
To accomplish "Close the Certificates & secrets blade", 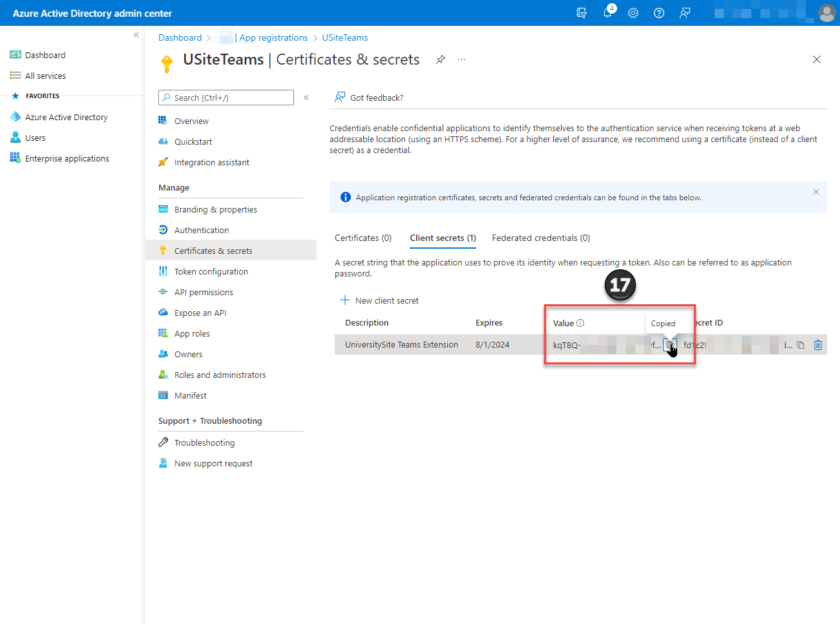I will click(x=817, y=59).
